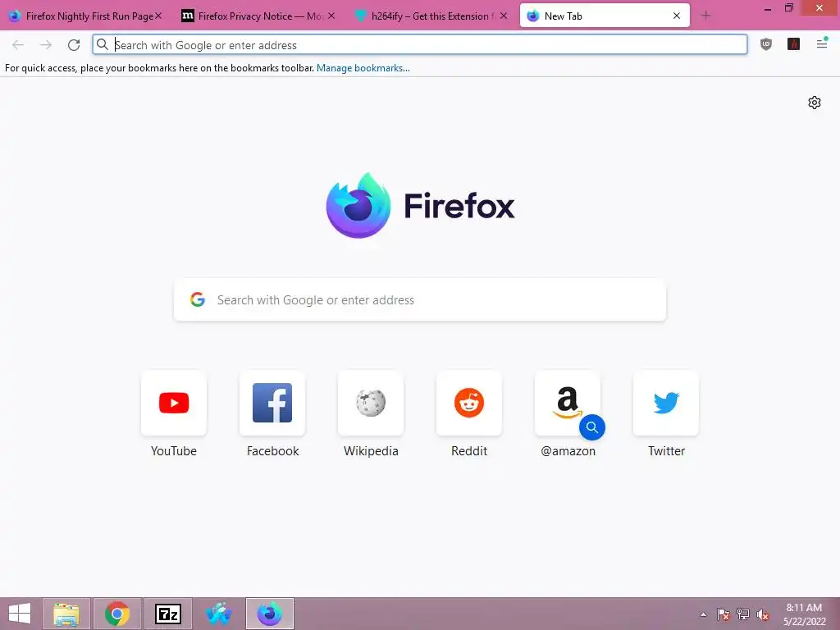Viewport: 840px width, 630px height.
Task: Close the Firefox Nightly First Run Page tab
Action: (158, 16)
